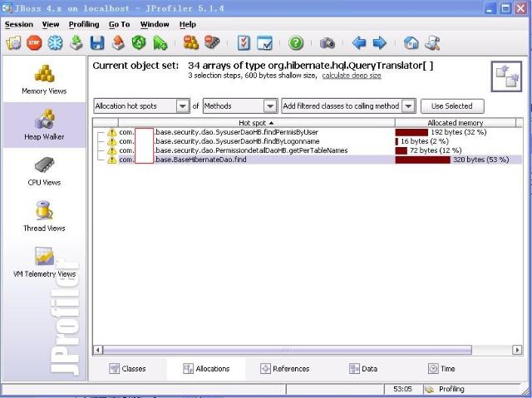Sort by Allocated memory column header
This screenshot has width=532, height=398.
point(455,123)
